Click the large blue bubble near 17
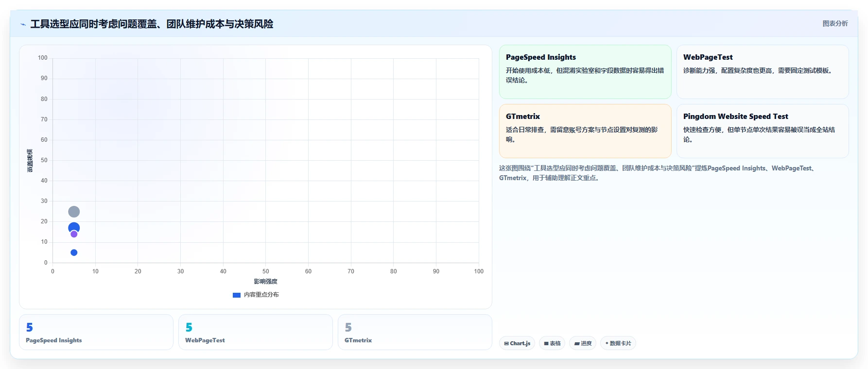Viewport: 868px width, 369px height. [74, 227]
